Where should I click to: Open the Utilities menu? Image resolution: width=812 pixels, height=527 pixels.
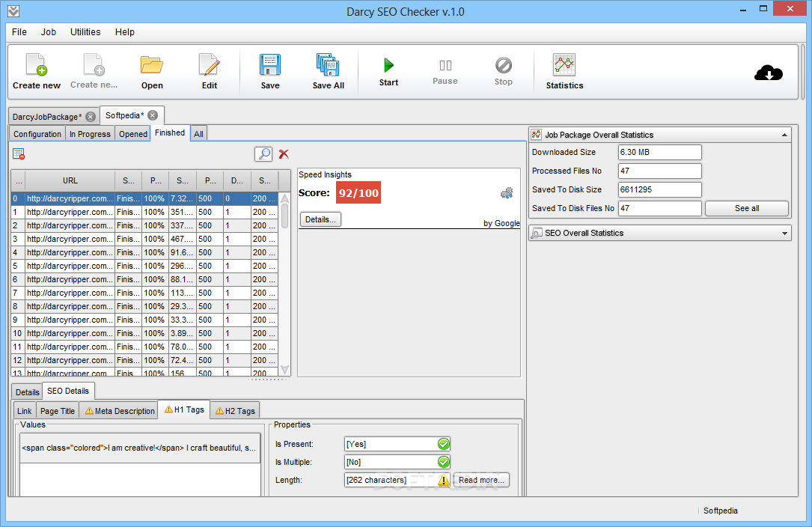tap(85, 31)
